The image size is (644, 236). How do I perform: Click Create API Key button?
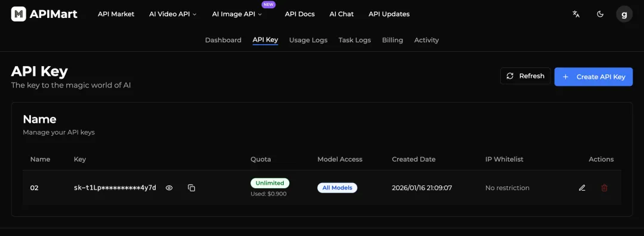click(593, 77)
